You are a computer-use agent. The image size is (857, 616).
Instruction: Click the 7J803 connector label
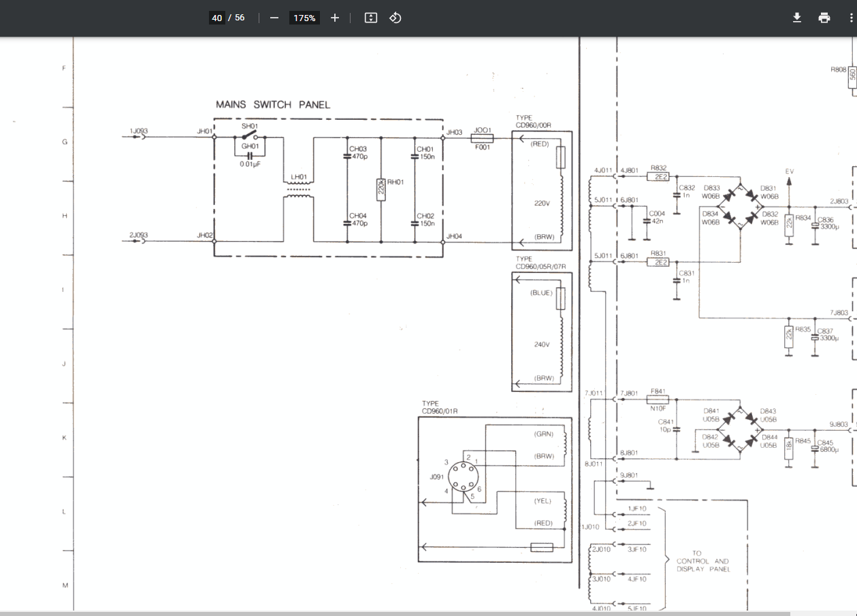[x=839, y=312]
